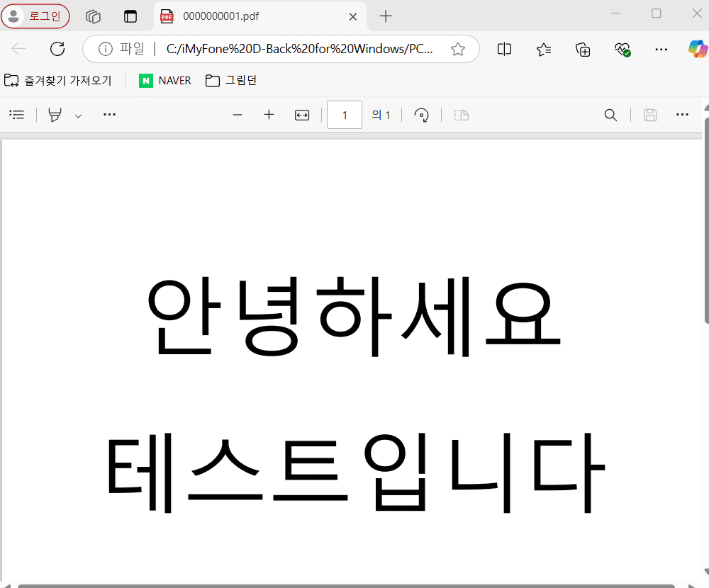Rotate the PDF page
Image resolution: width=709 pixels, height=588 pixels.
(421, 115)
